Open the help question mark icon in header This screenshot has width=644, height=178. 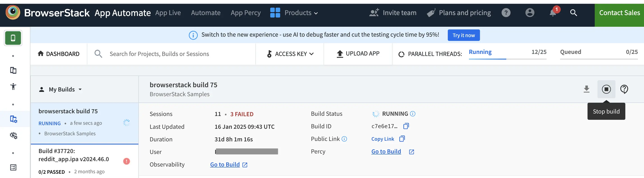pos(506,13)
